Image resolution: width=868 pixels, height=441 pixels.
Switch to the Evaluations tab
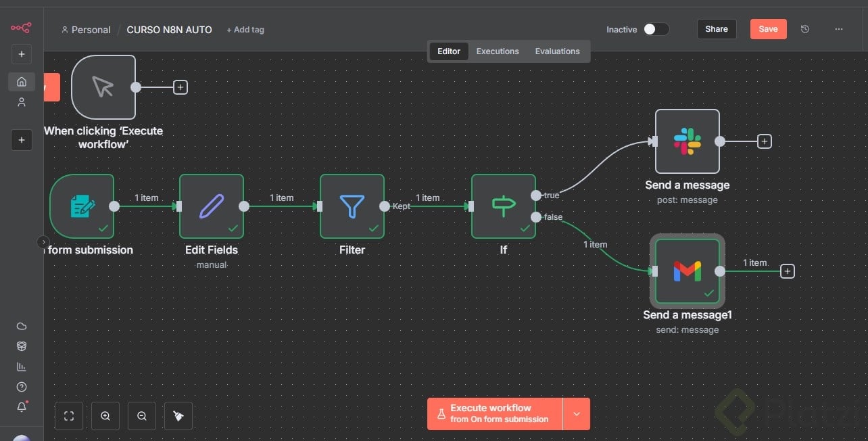tap(558, 51)
